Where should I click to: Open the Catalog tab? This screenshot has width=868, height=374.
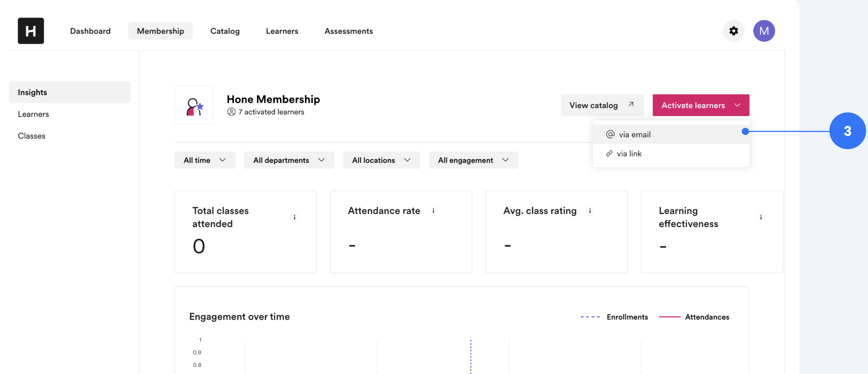[x=225, y=31]
